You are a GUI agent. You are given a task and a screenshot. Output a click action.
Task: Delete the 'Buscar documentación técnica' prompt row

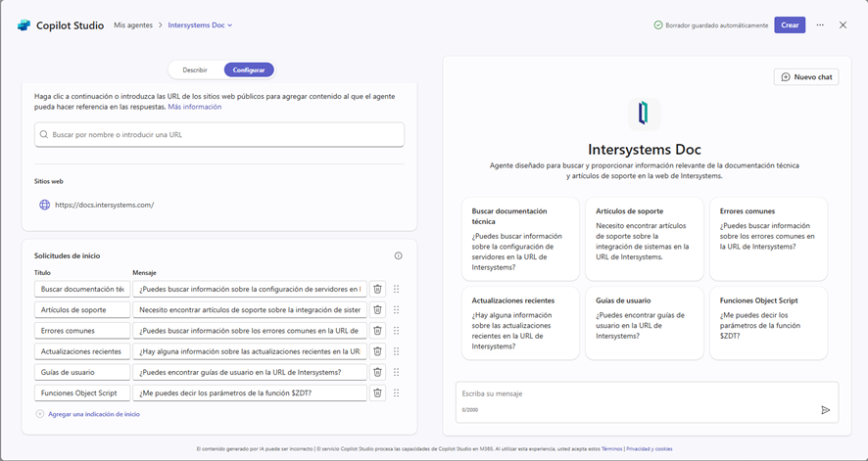pyautogui.click(x=377, y=289)
